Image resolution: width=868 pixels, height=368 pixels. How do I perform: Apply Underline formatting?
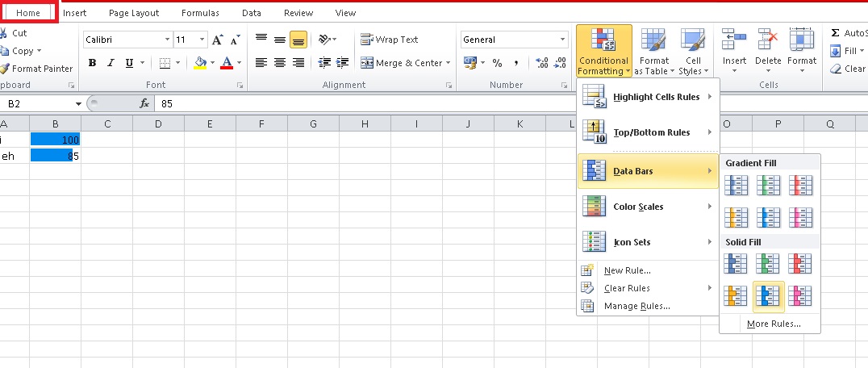[x=129, y=63]
